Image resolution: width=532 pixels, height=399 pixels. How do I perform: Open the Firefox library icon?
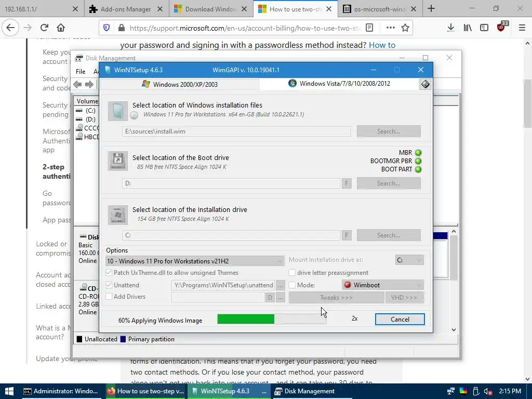point(468,28)
